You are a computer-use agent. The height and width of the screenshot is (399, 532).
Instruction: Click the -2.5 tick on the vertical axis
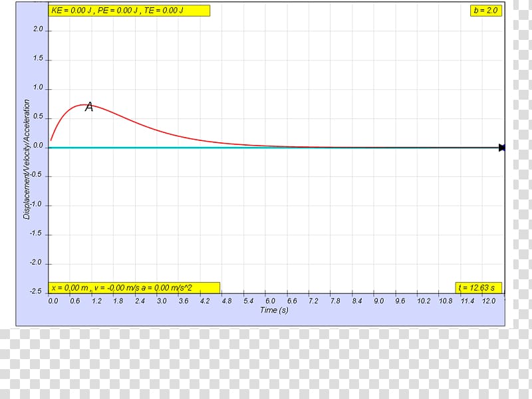click(37, 291)
